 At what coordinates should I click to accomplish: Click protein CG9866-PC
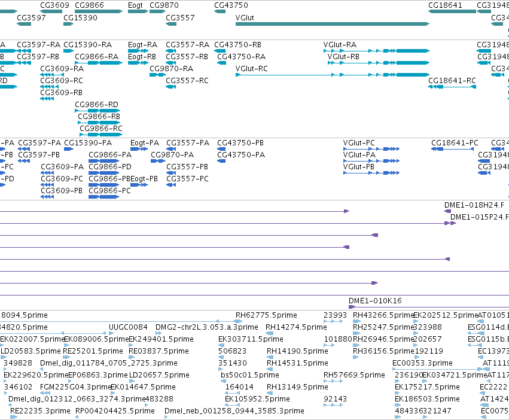(x=104, y=197)
